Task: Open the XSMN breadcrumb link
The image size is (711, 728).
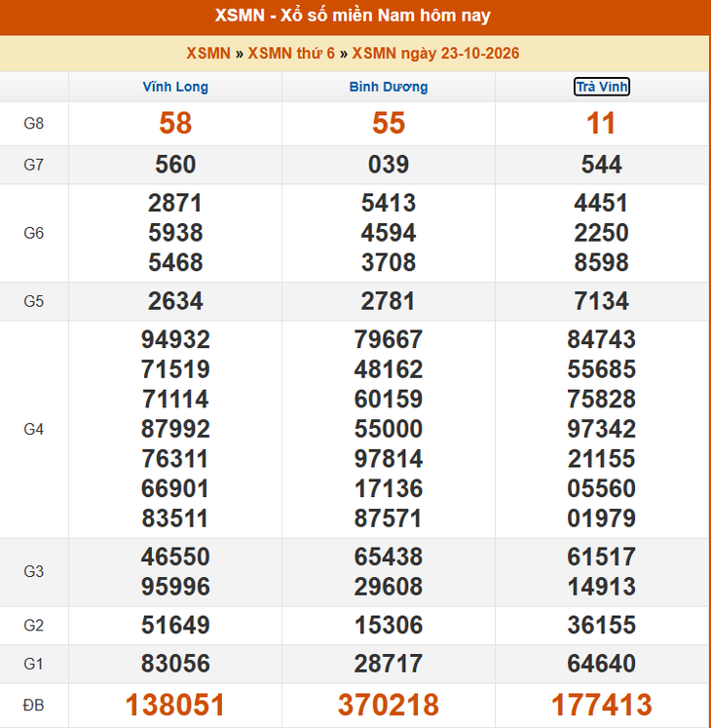Action: tap(208, 54)
